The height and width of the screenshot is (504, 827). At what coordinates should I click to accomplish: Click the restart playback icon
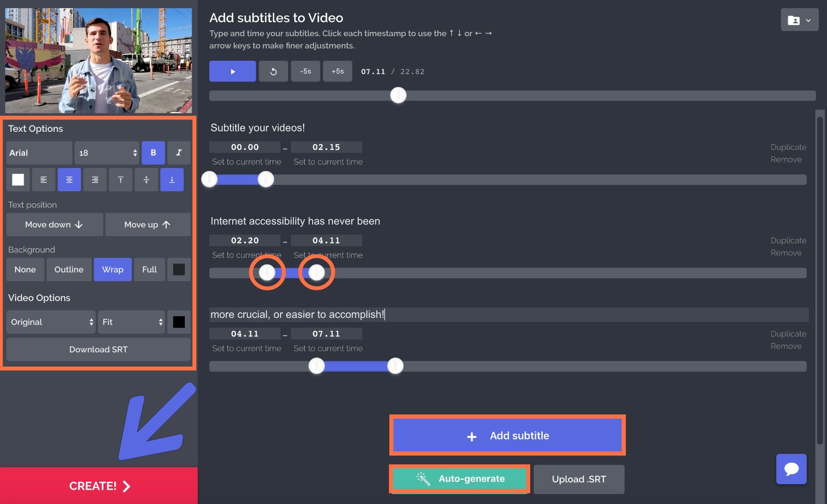point(273,72)
